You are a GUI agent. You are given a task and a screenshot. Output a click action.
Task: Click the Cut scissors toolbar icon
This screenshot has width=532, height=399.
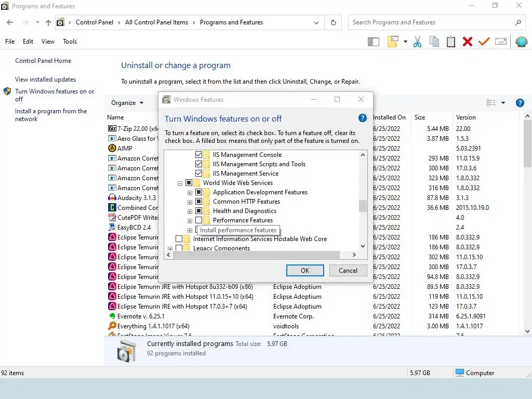click(417, 42)
